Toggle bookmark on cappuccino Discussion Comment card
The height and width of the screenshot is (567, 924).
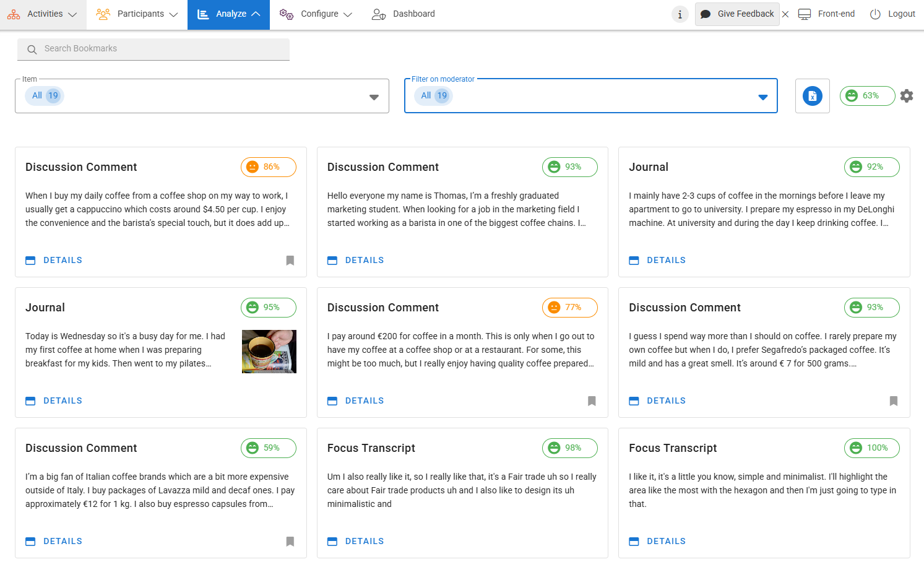[x=290, y=261]
